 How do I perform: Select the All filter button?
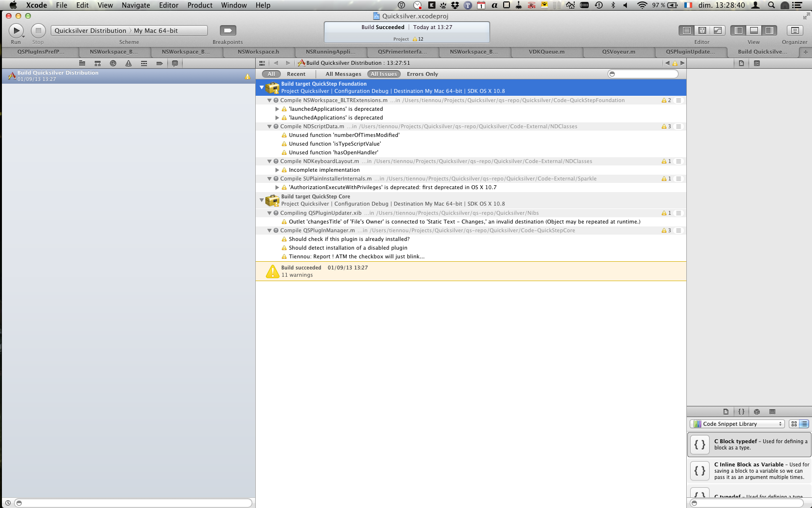pos(271,74)
